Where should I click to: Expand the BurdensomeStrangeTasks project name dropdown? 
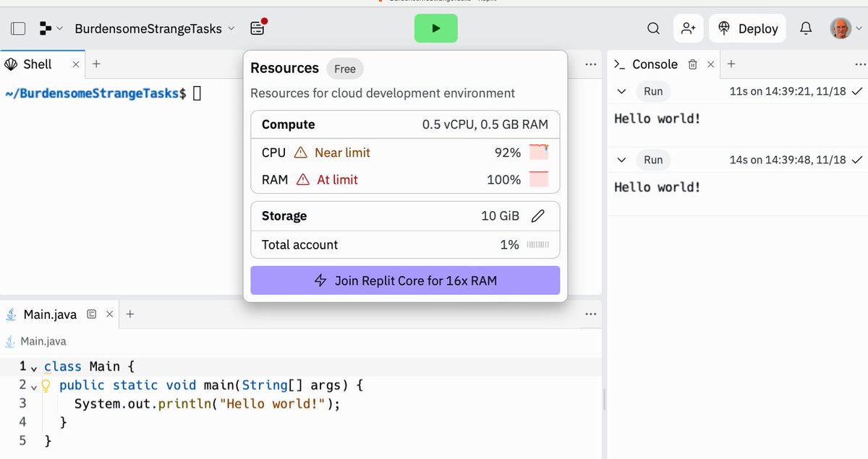click(x=231, y=28)
